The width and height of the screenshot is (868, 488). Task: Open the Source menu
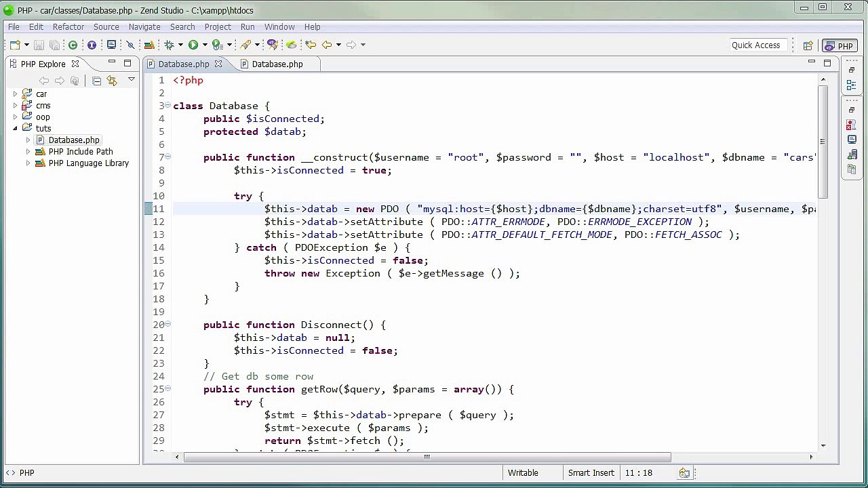(106, 27)
